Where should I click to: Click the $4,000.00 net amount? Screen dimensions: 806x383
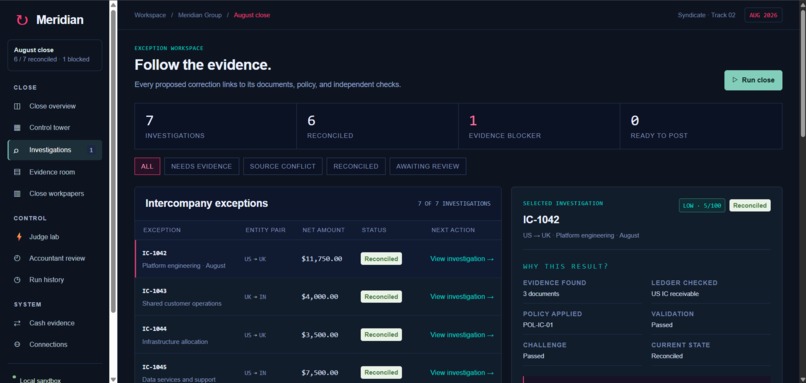pos(320,297)
